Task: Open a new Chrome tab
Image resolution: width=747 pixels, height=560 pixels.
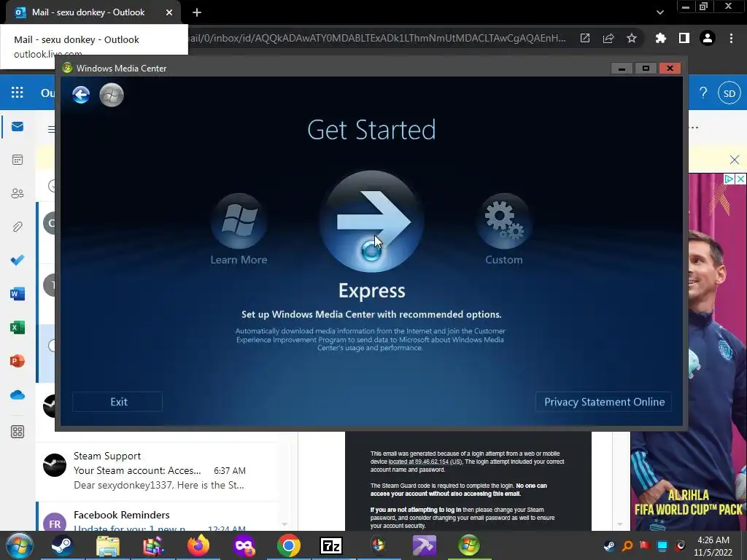Action: 197,12
